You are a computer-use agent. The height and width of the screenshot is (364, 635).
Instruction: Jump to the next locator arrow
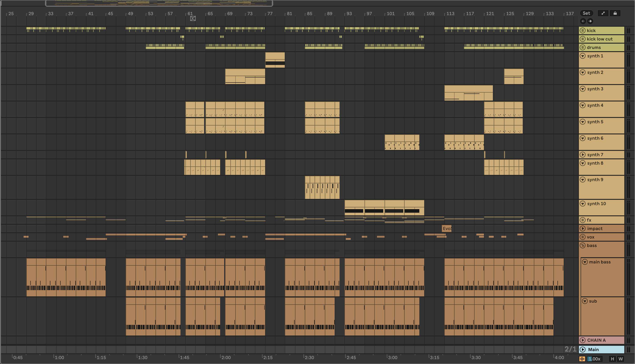(590, 21)
